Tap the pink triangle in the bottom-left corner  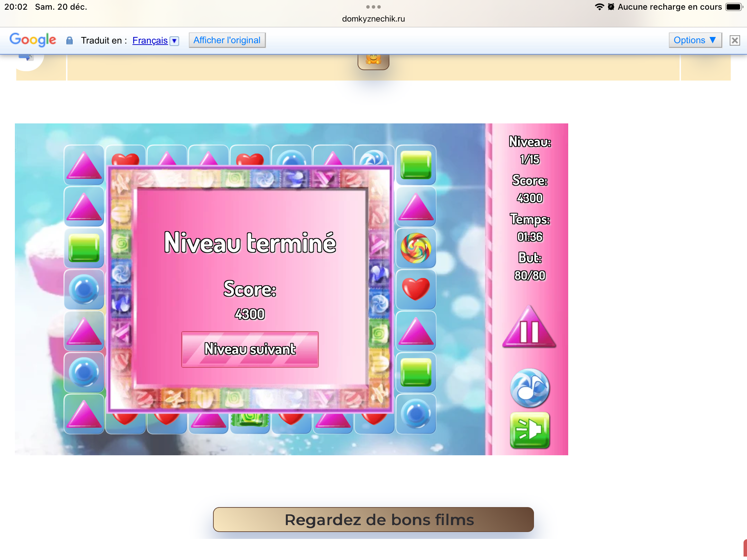coord(84,414)
